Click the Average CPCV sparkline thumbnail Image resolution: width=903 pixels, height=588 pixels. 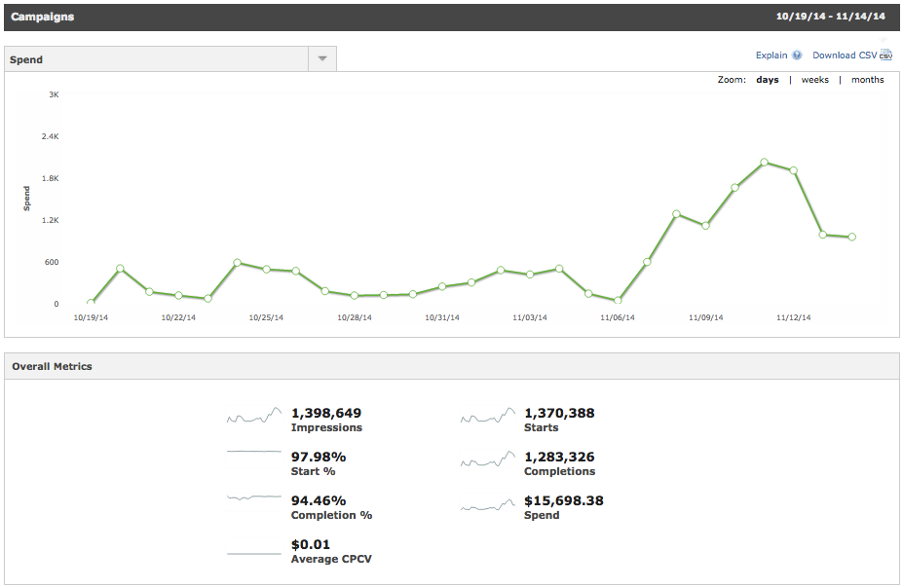(x=254, y=554)
